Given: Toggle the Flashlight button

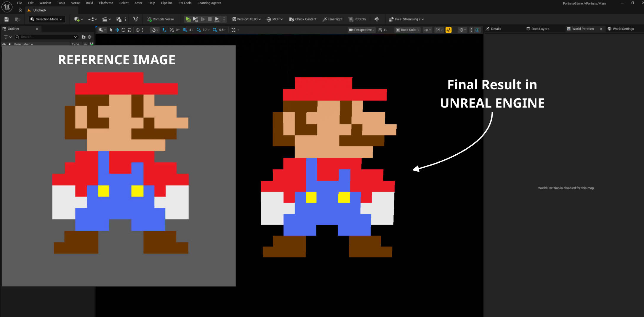Looking at the screenshot, I should click(332, 19).
